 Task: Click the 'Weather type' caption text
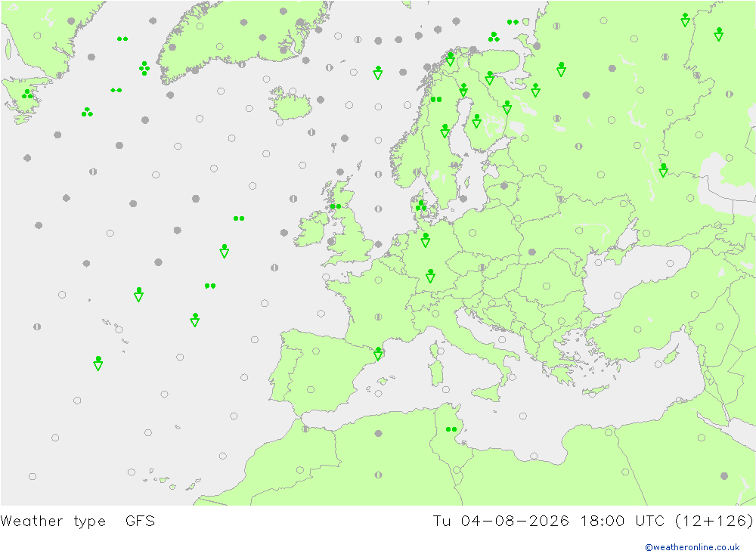pyautogui.click(x=53, y=522)
